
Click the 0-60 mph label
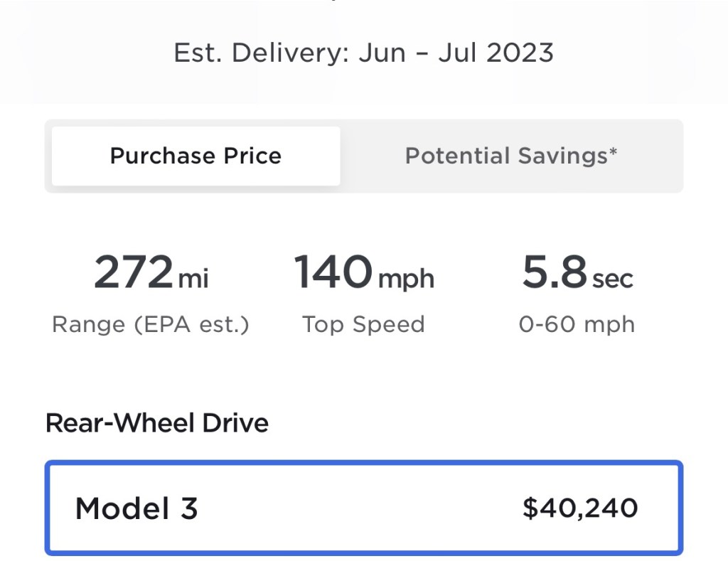coord(577,325)
